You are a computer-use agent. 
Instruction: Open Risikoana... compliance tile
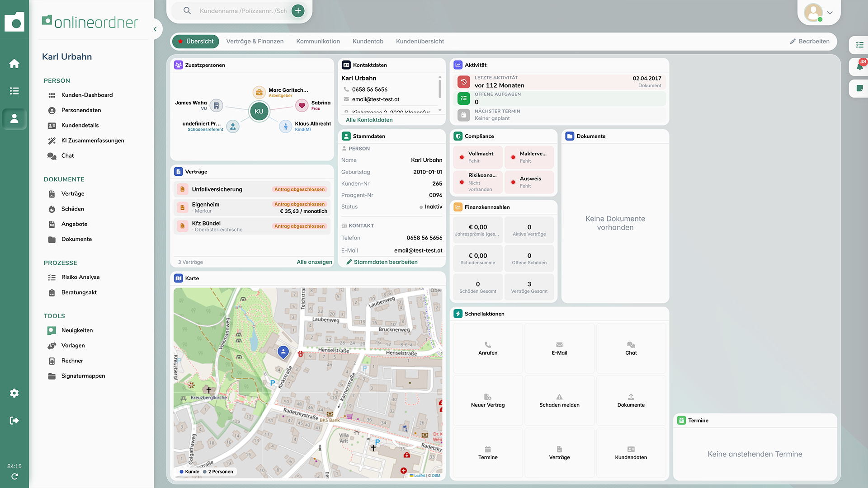(478, 182)
